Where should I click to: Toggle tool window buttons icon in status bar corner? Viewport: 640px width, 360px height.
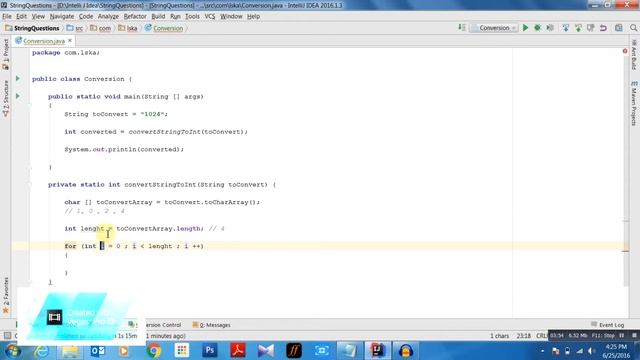click(7, 336)
